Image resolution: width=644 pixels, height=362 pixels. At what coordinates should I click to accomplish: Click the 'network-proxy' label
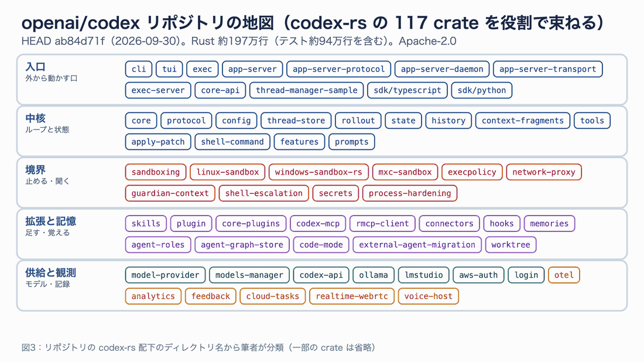[544, 172]
